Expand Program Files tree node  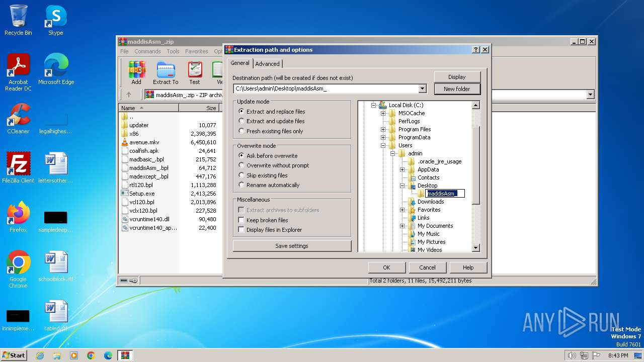click(x=383, y=129)
